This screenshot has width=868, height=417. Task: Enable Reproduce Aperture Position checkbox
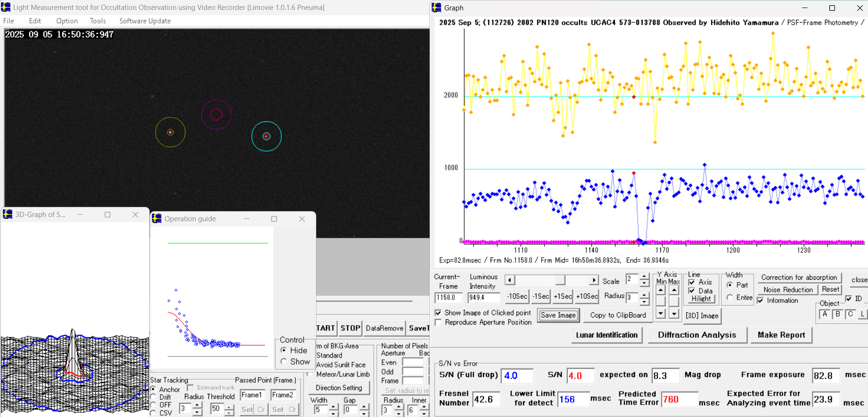pos(438,322)
